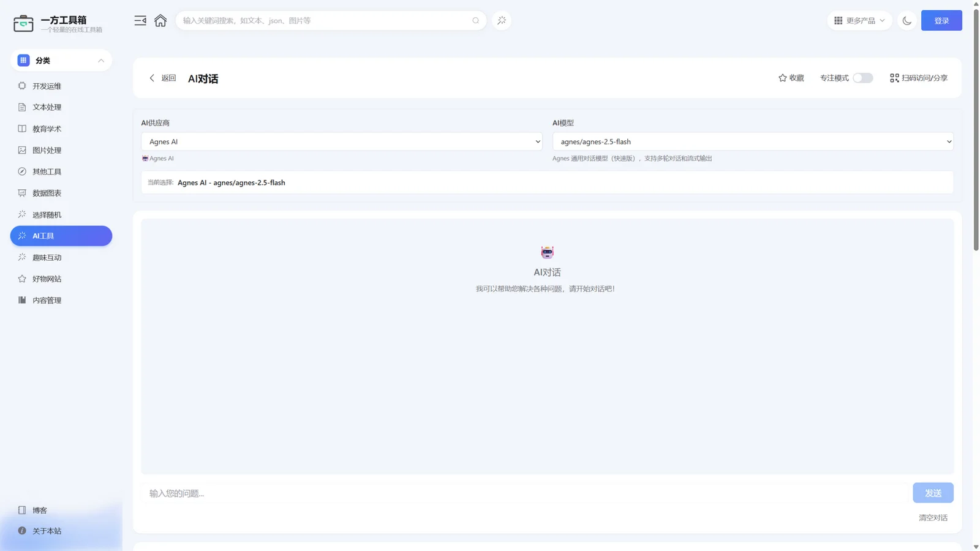The image size is (980, 551).
Task: Click the robot avatar in the chat area
Action: [547, 252]
